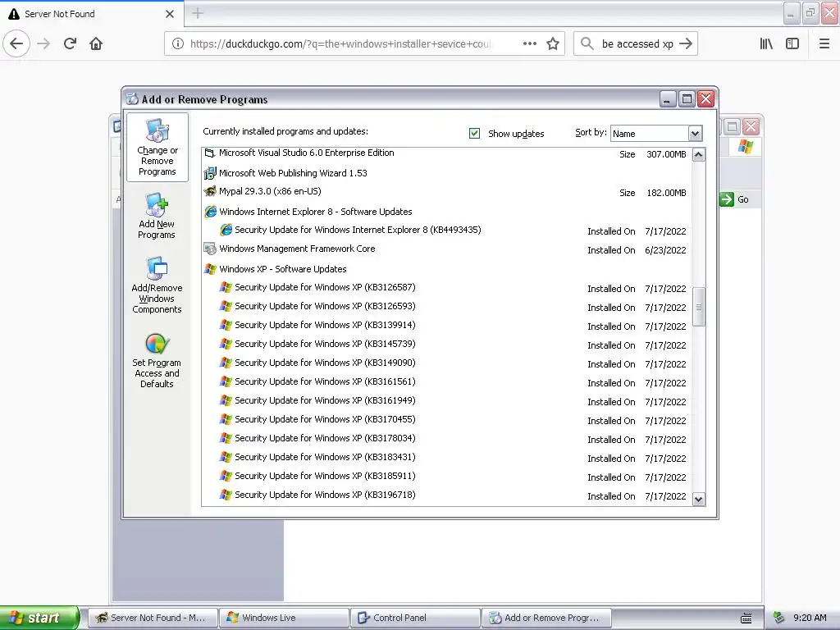Open the Windows Start menu
The height and width of the screenshot is (630, 840).
[x=39, y=618]
